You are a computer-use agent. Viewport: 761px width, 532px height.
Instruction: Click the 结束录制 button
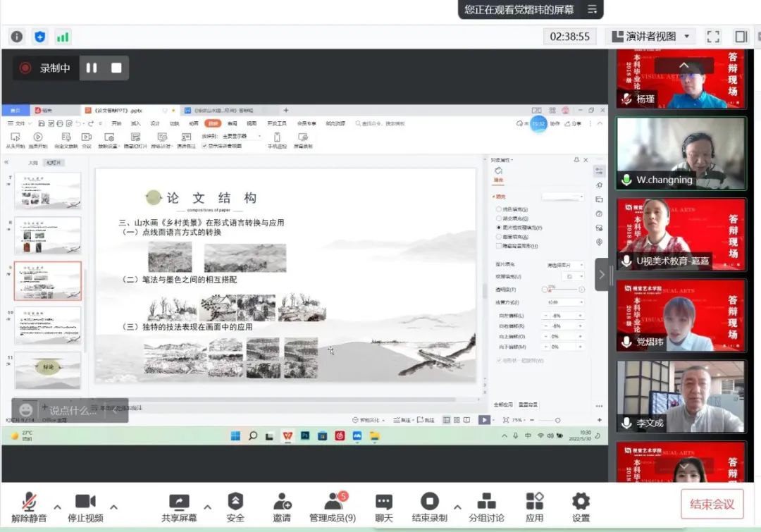tap(429, 502)
